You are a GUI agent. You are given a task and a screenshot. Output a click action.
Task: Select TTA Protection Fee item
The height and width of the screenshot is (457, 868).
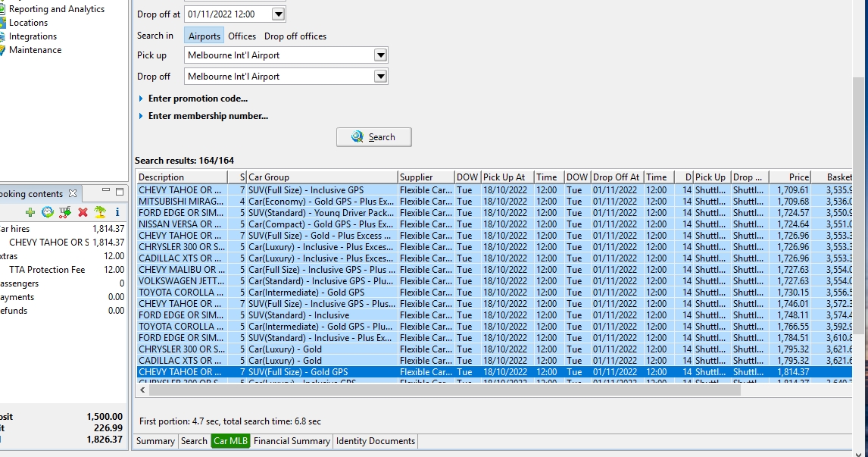63,270
